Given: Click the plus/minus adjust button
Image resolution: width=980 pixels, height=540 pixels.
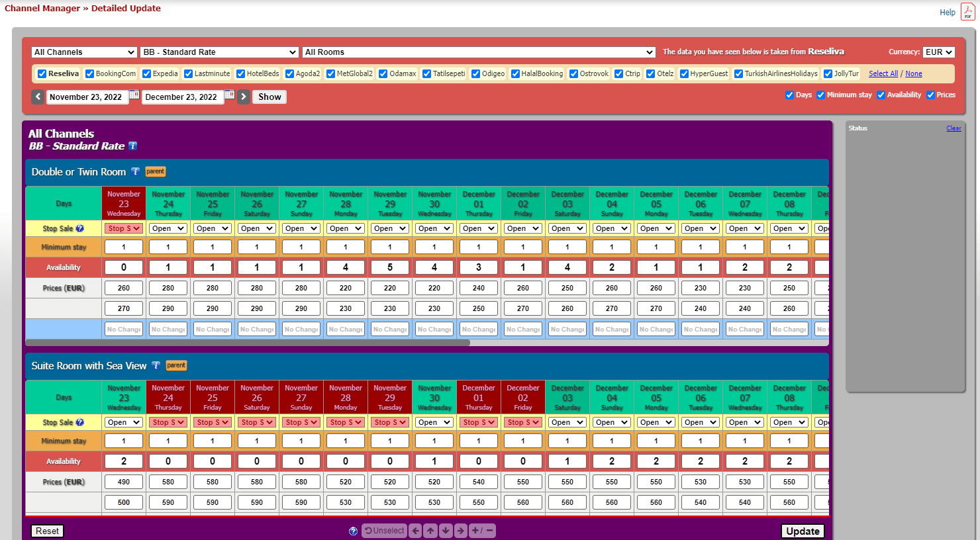Looking at the screenshot, I should (x=482, y=531).
